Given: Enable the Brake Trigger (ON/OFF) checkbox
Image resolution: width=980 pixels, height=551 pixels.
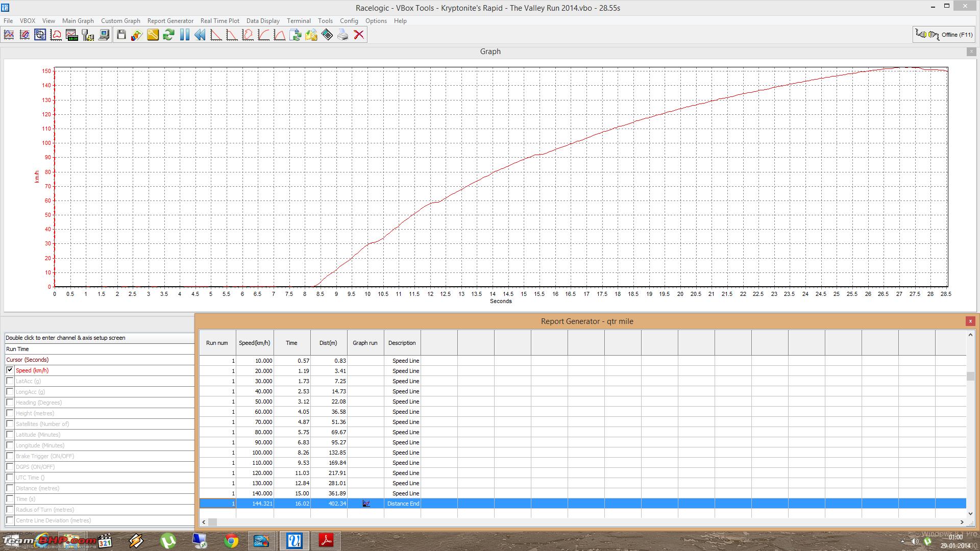Looking at the screenshot, I should tap(10, 456).
